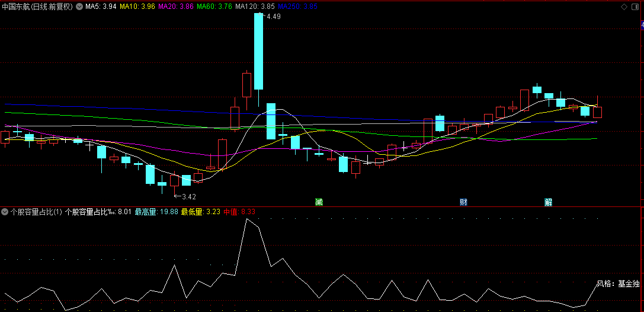
Task: Select the green MA60: 3.76 label
Action: point(214,7)
